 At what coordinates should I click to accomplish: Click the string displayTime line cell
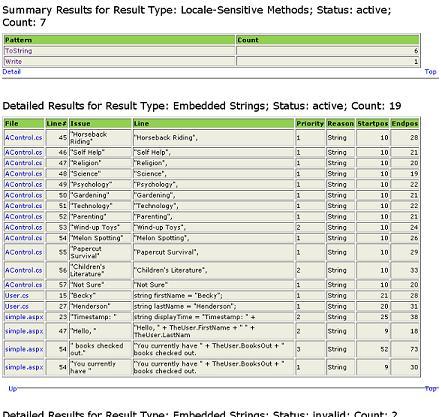click(213, 317)
